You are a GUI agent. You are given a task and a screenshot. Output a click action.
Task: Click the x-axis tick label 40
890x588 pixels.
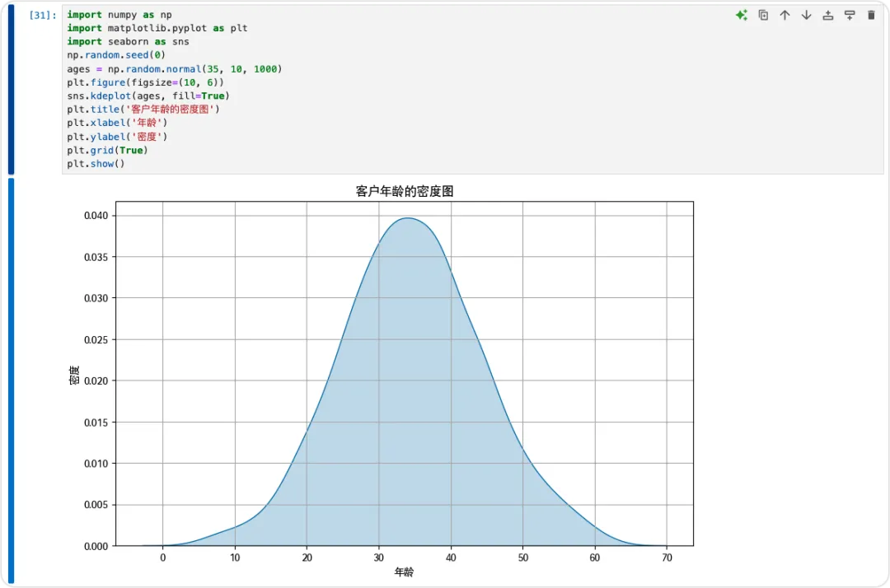point(451,558)
